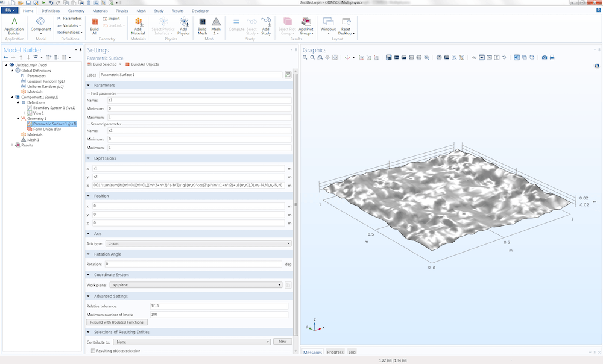Click the Rebuild with Updated Functions button

pyautogui.click(x=116, y=322)
